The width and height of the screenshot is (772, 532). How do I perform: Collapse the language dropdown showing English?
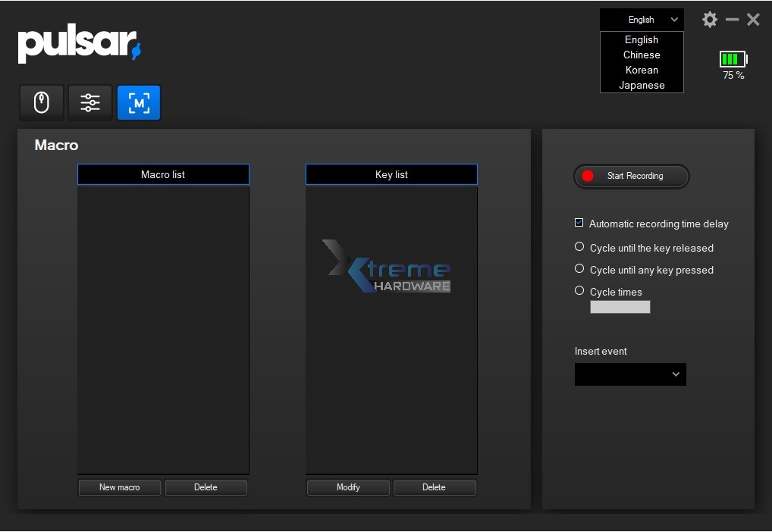tap(642, 20)
